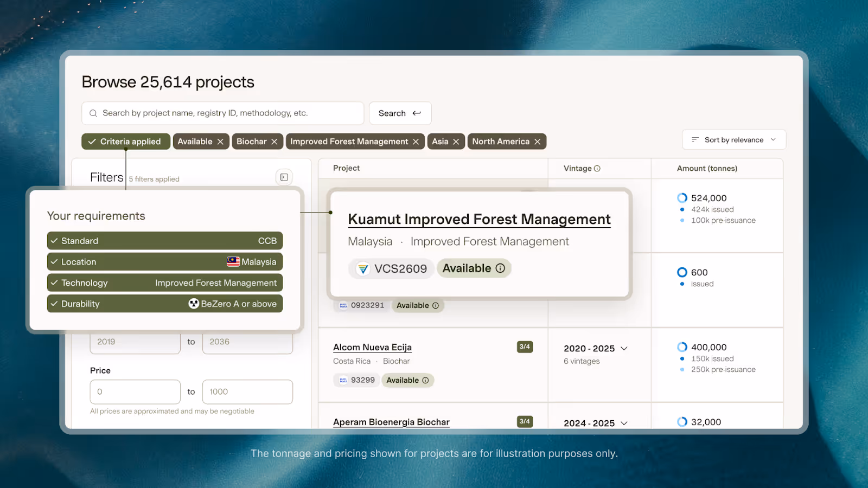Click the sort lines icon
This screenshot has width=868, height=488.
tap(695, 140)
